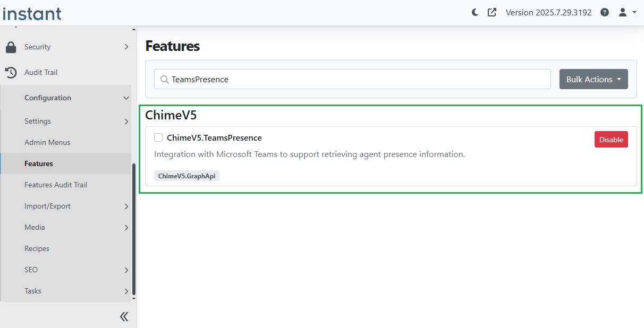
Task: Click the Security lock icon
Action: click(x=11, y=47)
